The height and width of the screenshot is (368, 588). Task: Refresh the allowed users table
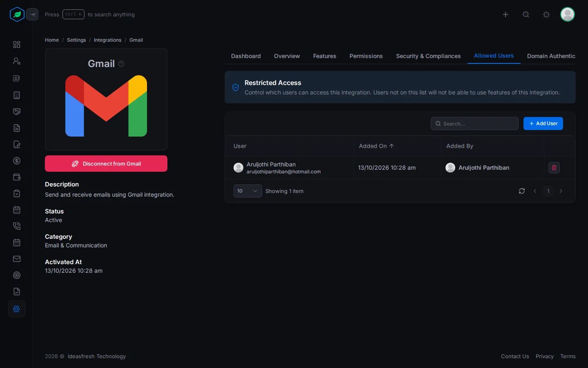522,191
